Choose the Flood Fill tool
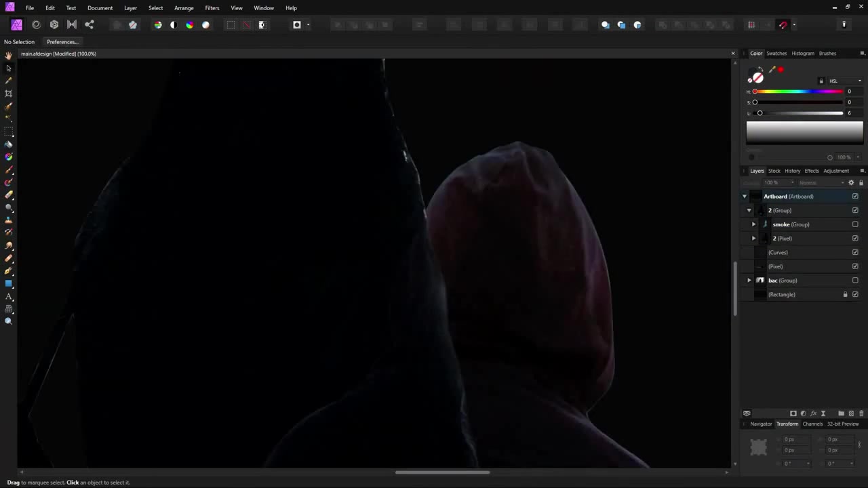The width and height of the screenshot is (868, 488). [x=9, y=144]
